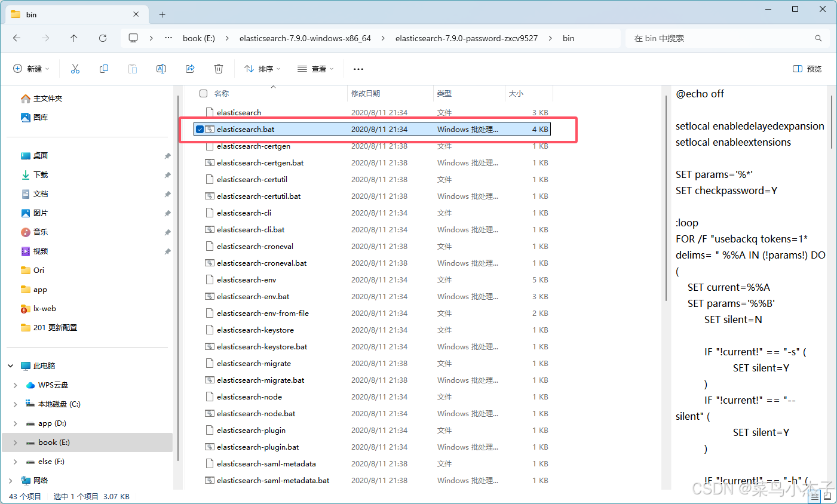Tick the select-all checkbox in header

click(203, 93)
